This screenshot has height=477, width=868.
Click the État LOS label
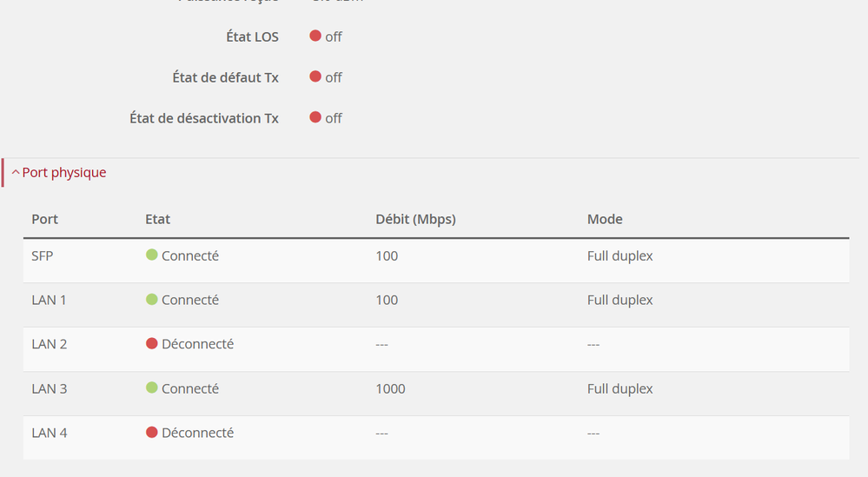tap(252, 36)
